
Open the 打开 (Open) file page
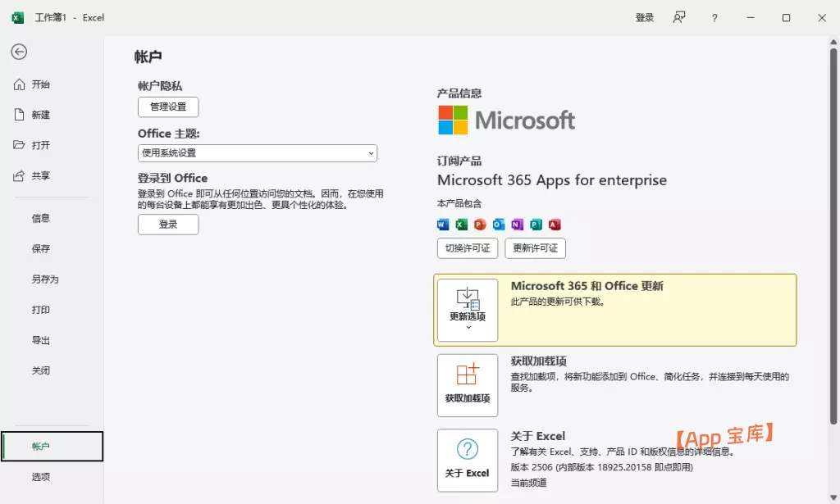[x=40, y=145]
